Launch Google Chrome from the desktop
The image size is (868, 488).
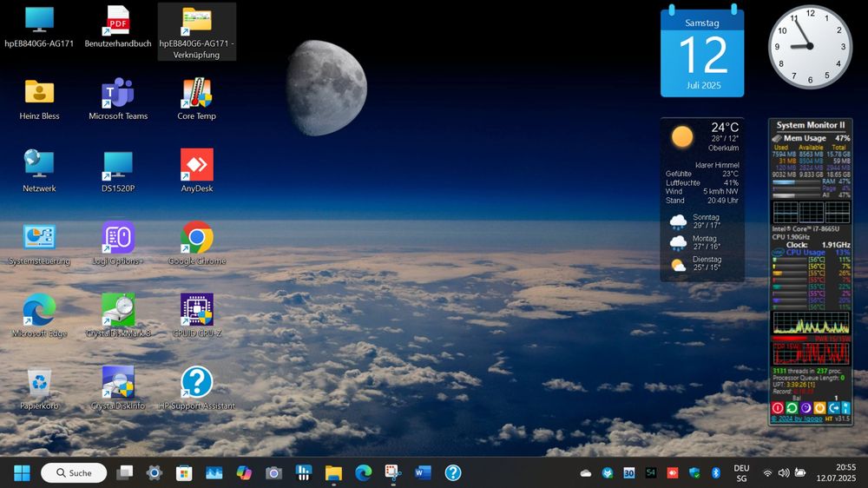tap(197, 238)
